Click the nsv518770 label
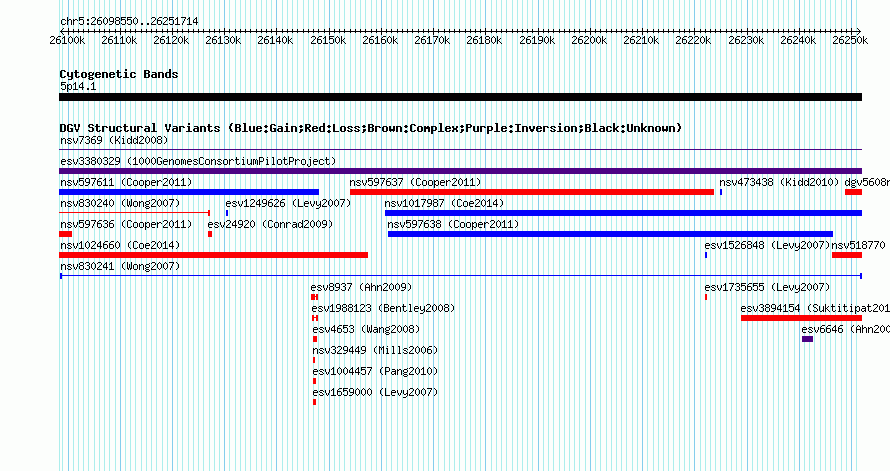Viewport: 890px width, 471px height. tap(858, 245)
